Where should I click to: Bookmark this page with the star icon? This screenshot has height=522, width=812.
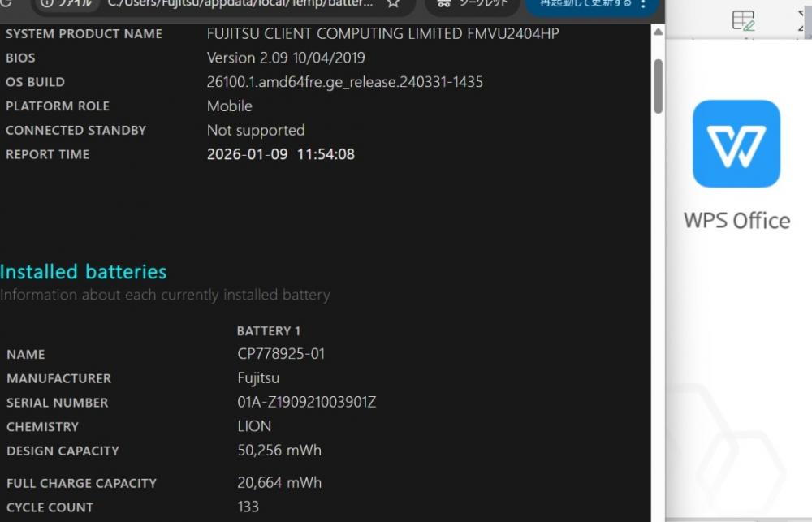pos(393,3)
